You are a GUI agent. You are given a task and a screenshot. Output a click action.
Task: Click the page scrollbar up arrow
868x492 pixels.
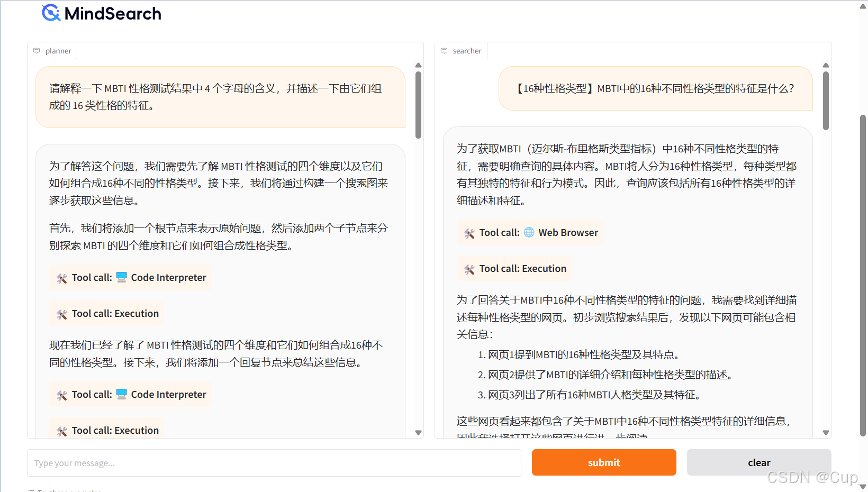(863, 5)
